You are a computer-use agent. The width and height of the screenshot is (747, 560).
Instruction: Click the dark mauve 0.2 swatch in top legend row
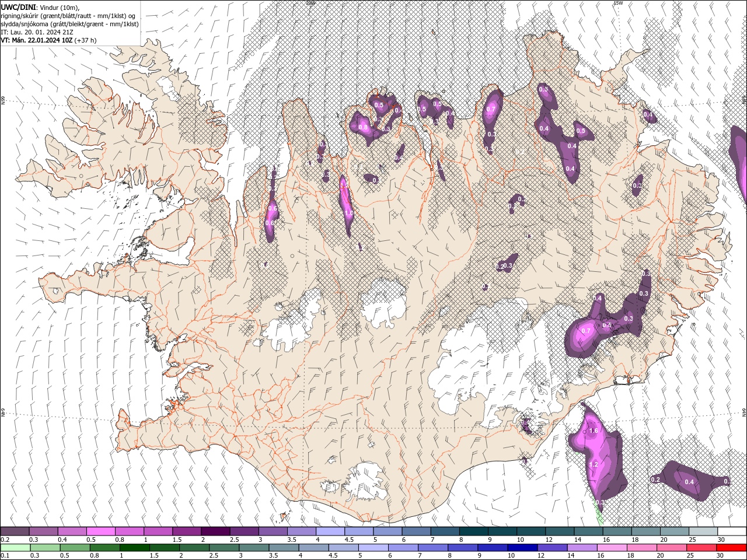click(x=15, y=531)
